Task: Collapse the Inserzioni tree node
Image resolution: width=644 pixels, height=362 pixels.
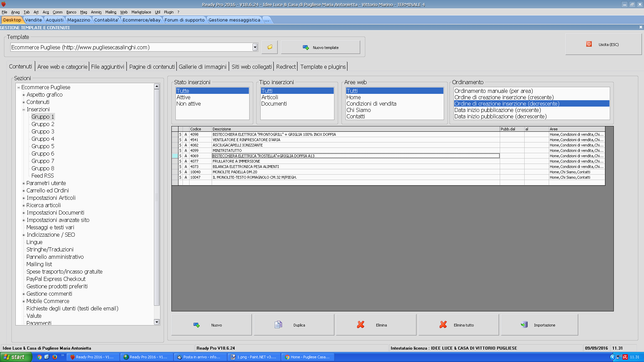Action: 23,110
